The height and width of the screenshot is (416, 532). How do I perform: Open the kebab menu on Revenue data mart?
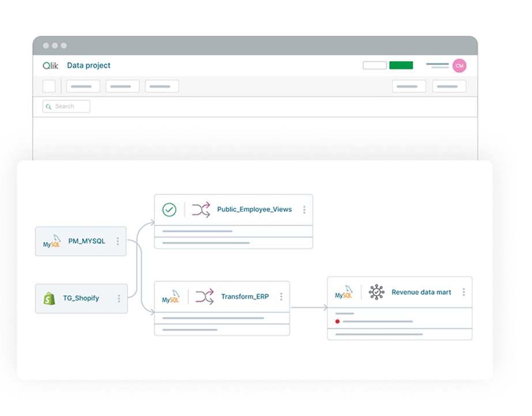pos(463,292)
